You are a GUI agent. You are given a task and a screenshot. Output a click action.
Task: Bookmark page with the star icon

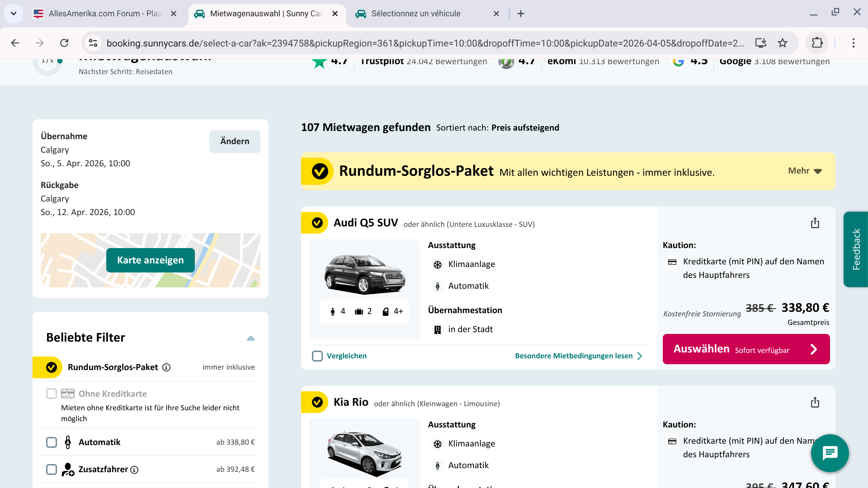[783, 43]
